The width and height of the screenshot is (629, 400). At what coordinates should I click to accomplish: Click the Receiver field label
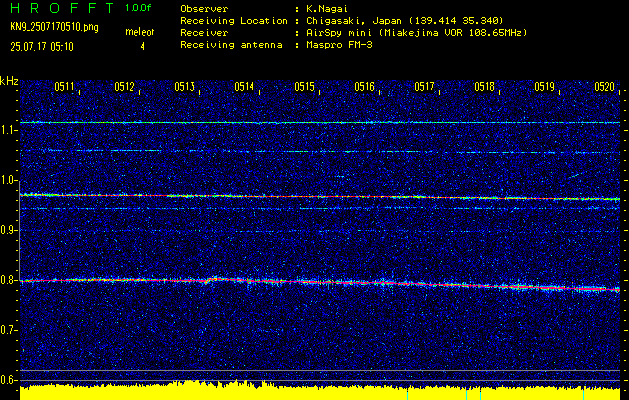tap(204, 33)
